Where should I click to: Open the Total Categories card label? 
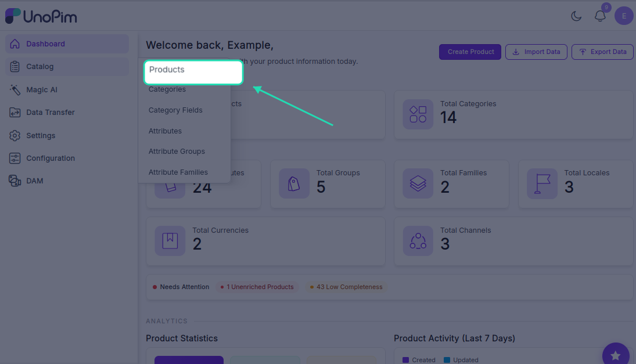(x=468, y=104)
